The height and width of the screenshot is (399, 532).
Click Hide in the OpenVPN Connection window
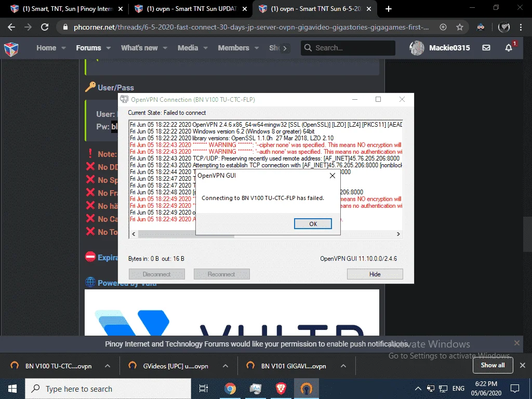[x=375, y=274]
